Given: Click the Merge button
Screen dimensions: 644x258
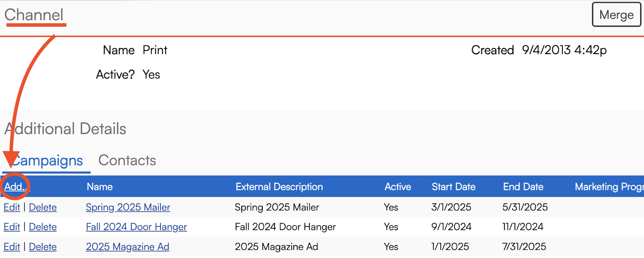Looking at the screenshot, I should (616, 15).
